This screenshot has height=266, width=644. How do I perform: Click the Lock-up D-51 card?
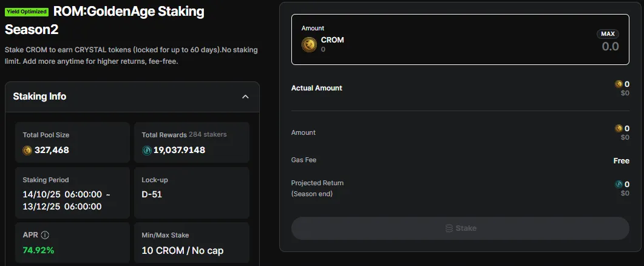pyautogui.click(x=192, y=193)
